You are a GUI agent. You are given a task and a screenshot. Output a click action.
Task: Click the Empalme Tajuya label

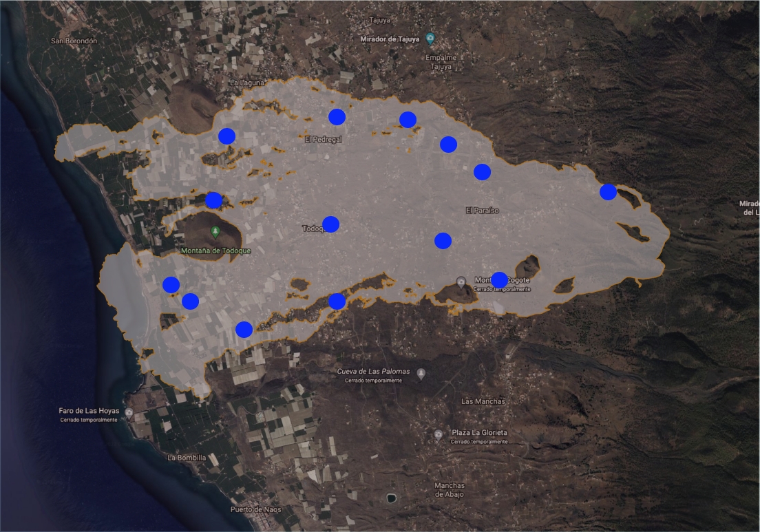(x=441, y=63)
